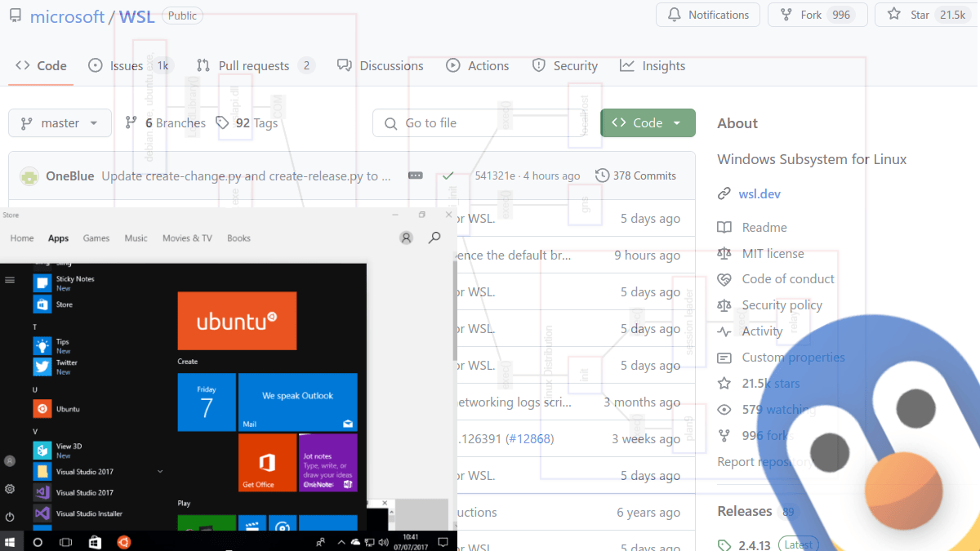
Task: Open Settings gear in Start menu rail
Action: [x=10, y=489]
